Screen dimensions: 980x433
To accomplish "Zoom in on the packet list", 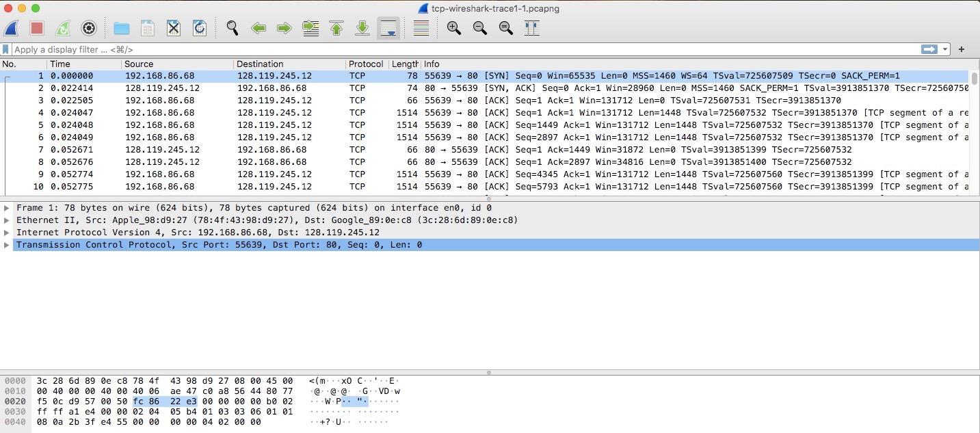I will [453, 28].
